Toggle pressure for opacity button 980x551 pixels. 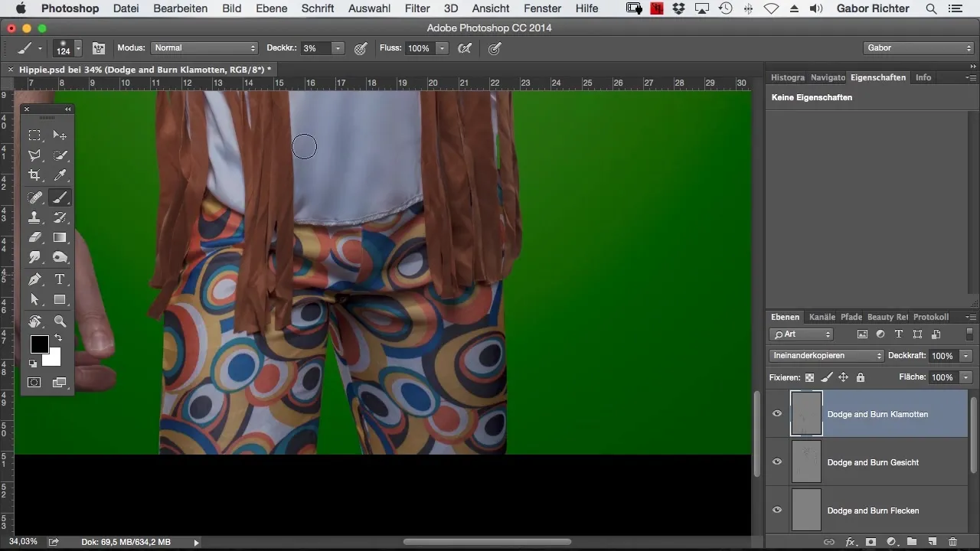point(361,48)
